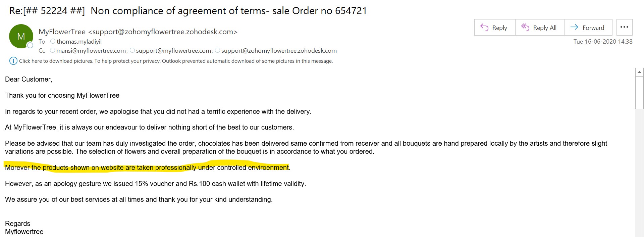Click the email subject line with order 654721

click(x=188, y=11)
